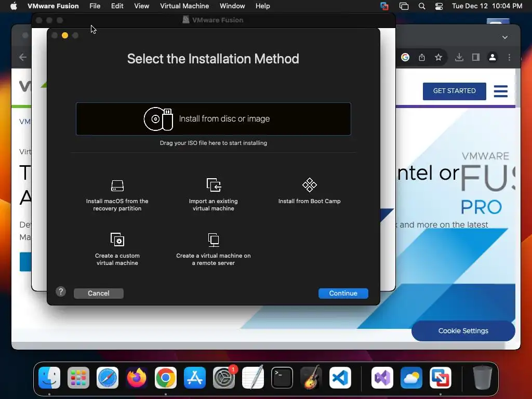Viewport: 532px width, 399px height.
Task: Open VMware Fusion from the Dock
Action: click(x=441, y=378)
